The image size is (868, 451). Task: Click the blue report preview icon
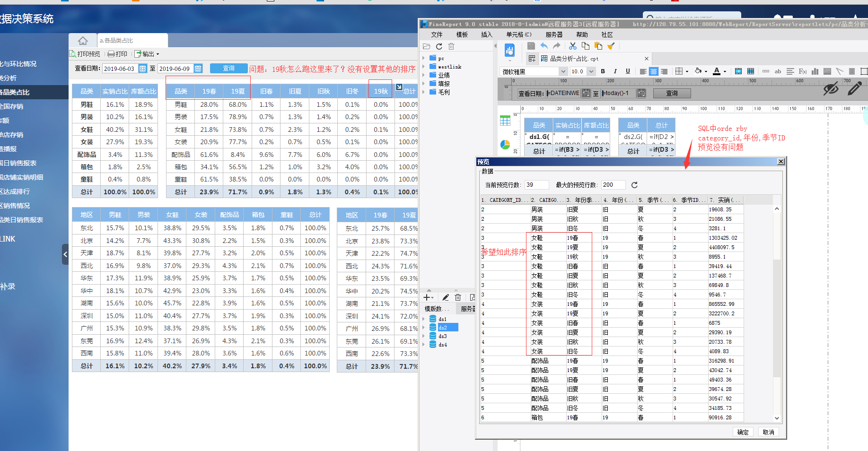(509, 50)
